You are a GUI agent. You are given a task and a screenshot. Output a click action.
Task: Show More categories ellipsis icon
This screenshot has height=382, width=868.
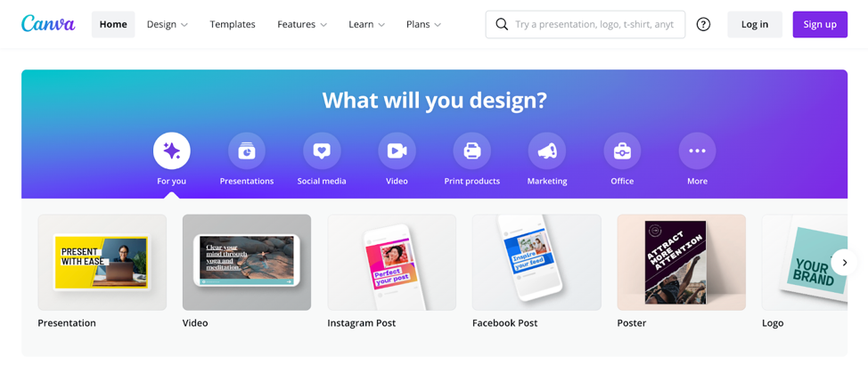click(x=697, y=150)
